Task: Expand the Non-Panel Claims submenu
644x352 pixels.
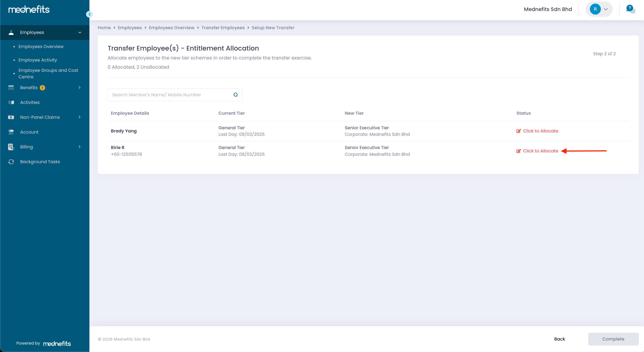Action: (80, 117)
